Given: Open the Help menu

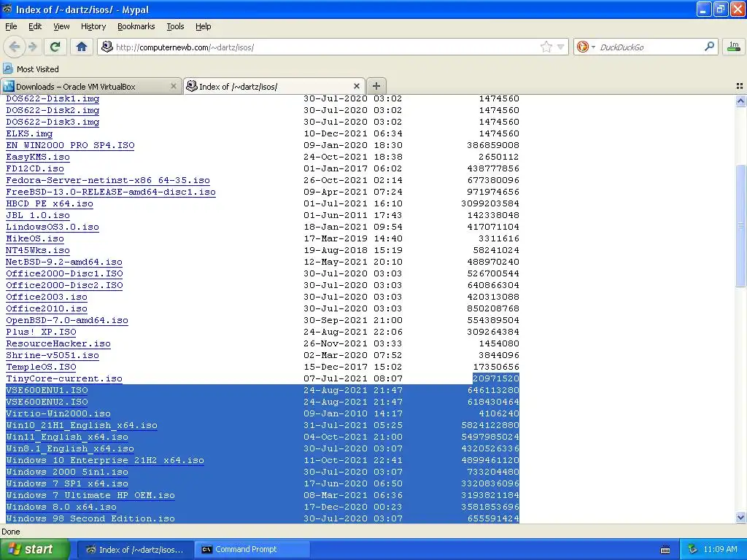Looking at the screenshot, I should pyautogui.click(x=204, y=26).
